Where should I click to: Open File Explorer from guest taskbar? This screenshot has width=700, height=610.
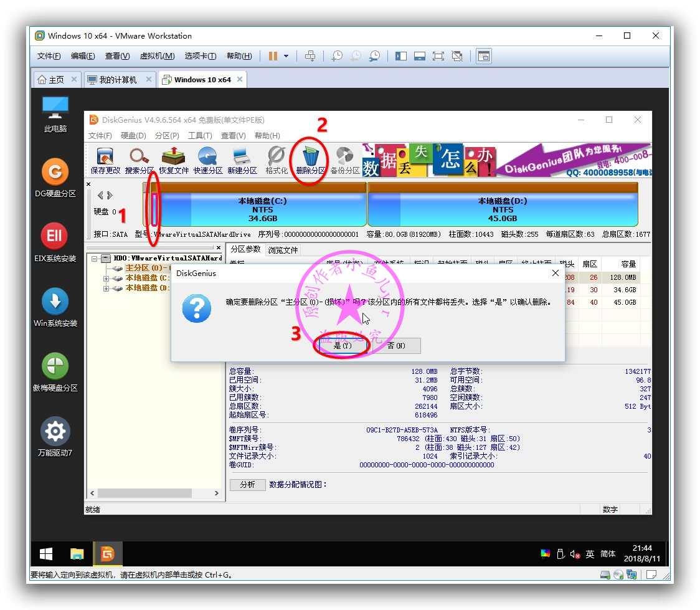coord(77,554)
